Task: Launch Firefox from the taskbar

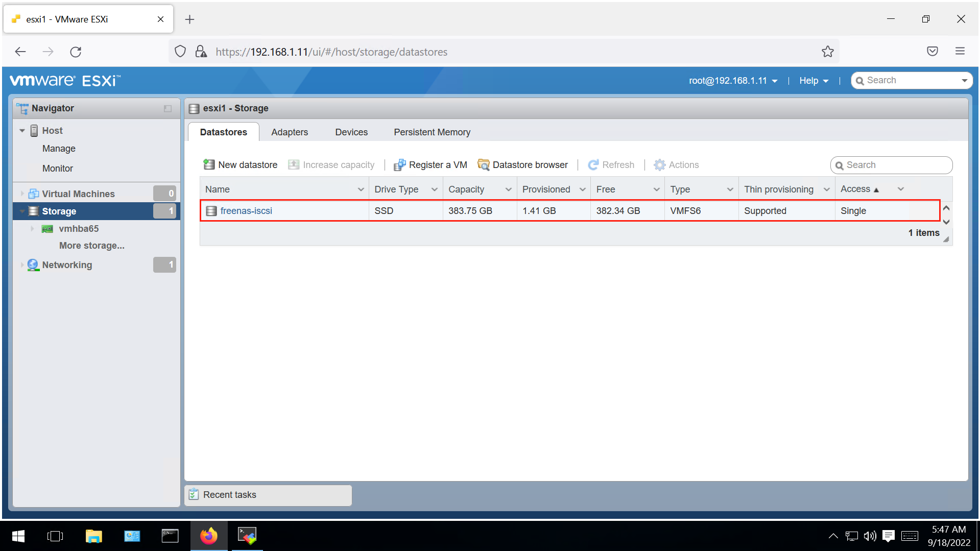Action: pos(208,536)
